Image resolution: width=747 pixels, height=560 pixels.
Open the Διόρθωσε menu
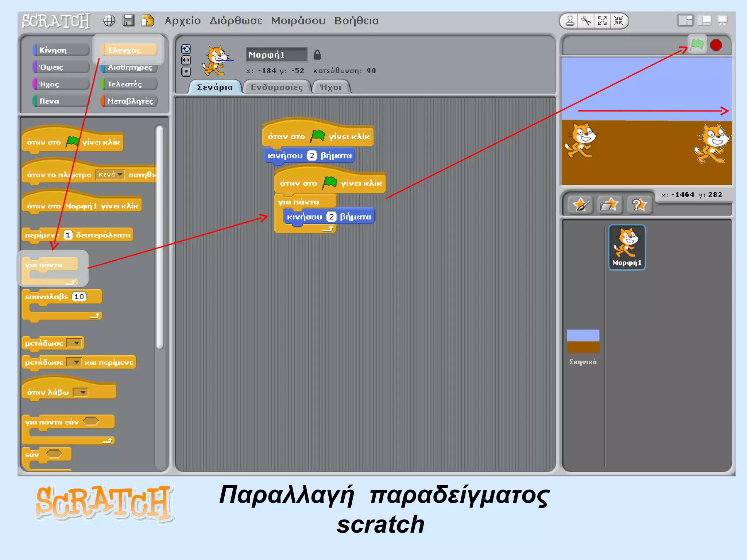(236, 21)
